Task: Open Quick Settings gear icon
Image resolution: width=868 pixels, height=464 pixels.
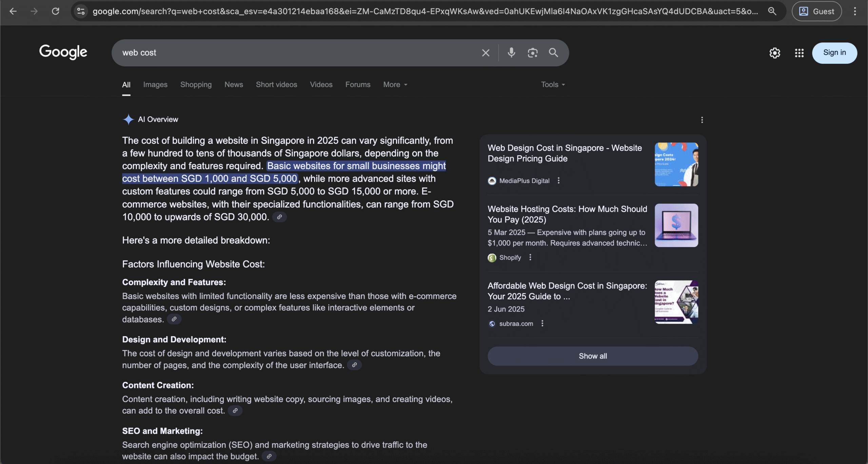Action: click(x=775, y=53)
